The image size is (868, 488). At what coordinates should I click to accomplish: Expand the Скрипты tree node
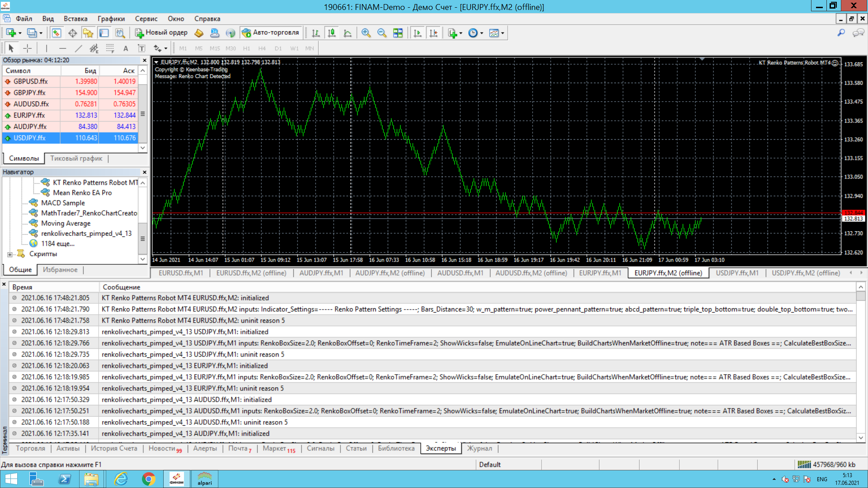10,254
